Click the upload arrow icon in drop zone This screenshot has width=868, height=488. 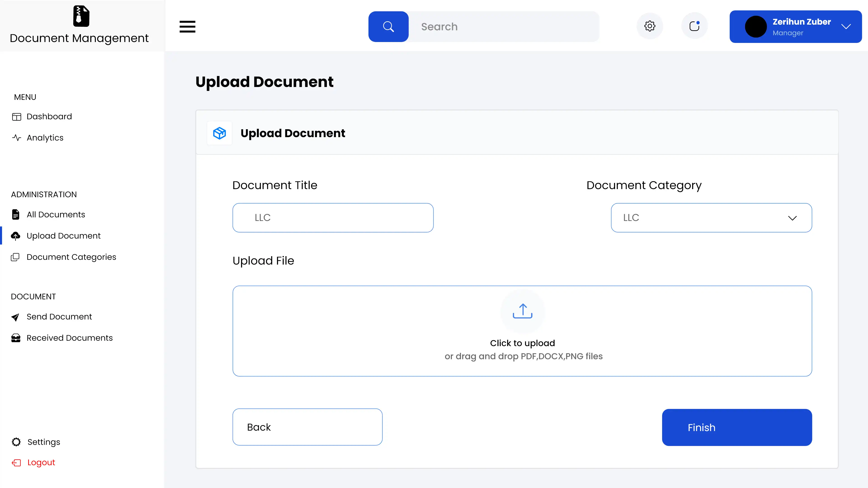(x=522, y=311)
